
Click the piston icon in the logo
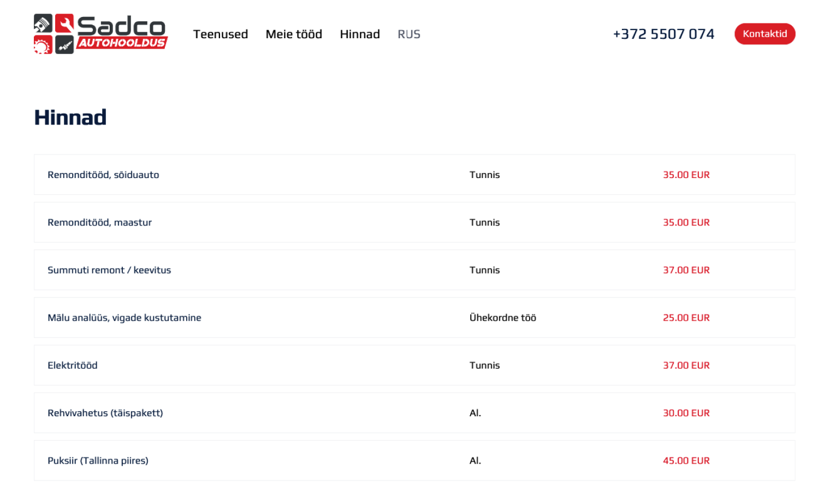[x=43, y=23]
